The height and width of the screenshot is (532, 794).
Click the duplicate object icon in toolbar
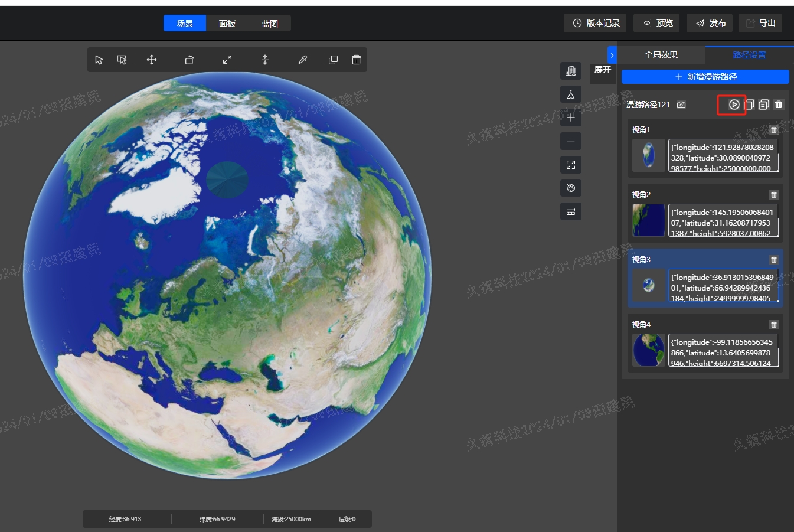333,60
